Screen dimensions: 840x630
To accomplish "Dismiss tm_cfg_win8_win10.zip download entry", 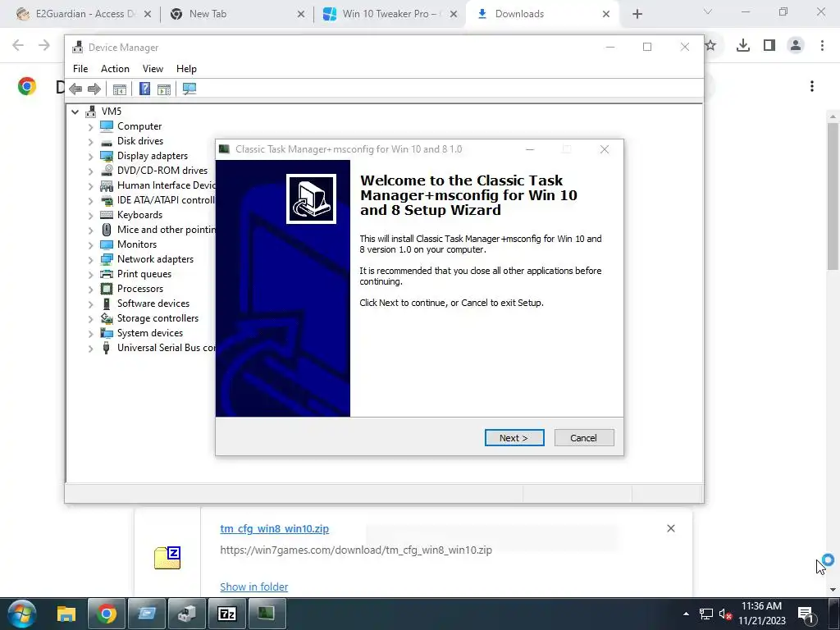I will (671, 528).
